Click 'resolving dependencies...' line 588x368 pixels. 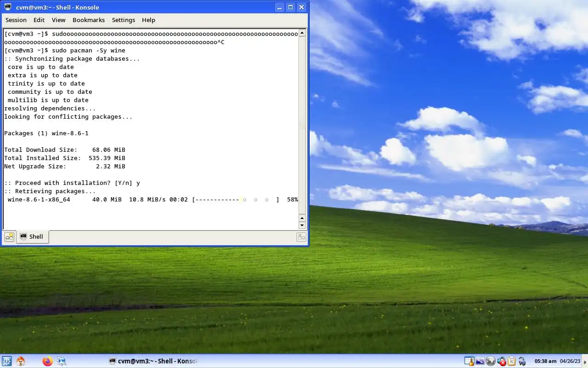(50, 109)
